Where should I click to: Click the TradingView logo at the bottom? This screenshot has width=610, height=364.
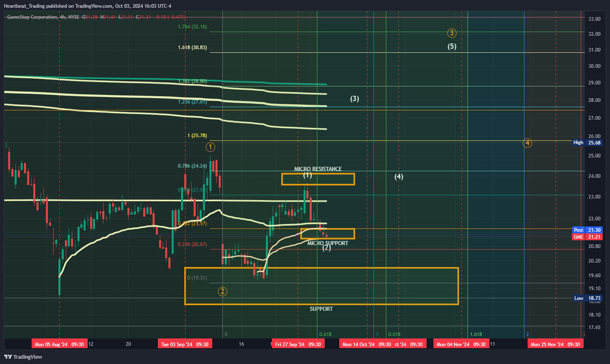point(23,357)
